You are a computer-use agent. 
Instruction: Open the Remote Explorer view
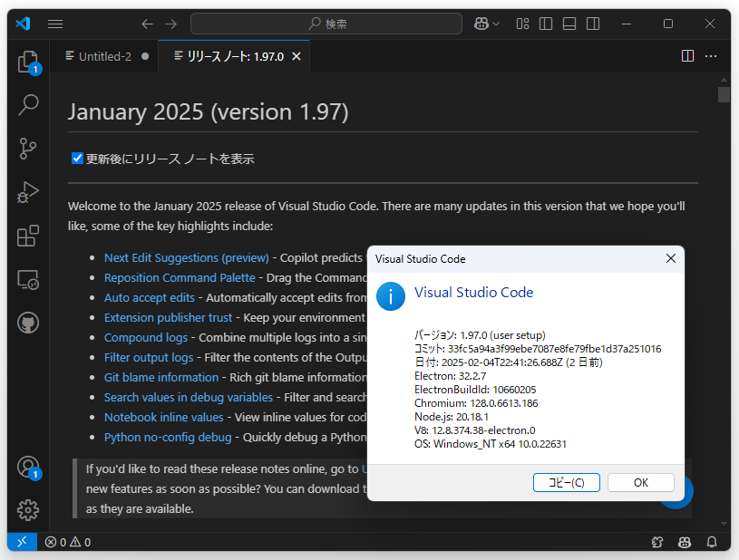[x=27, y=281]
